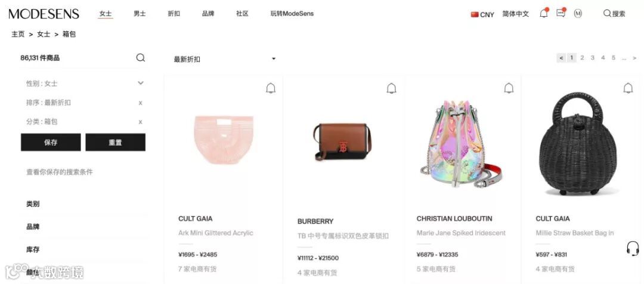The image size is (644, 284).
Task: Open the 男士 navigation tab
Action: (x=140, y=14)
